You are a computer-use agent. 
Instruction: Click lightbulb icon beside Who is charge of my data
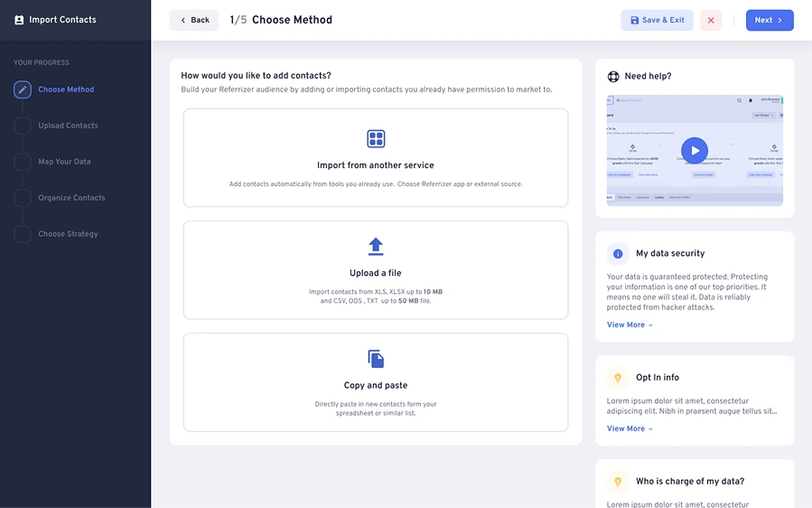click(618, 482)
